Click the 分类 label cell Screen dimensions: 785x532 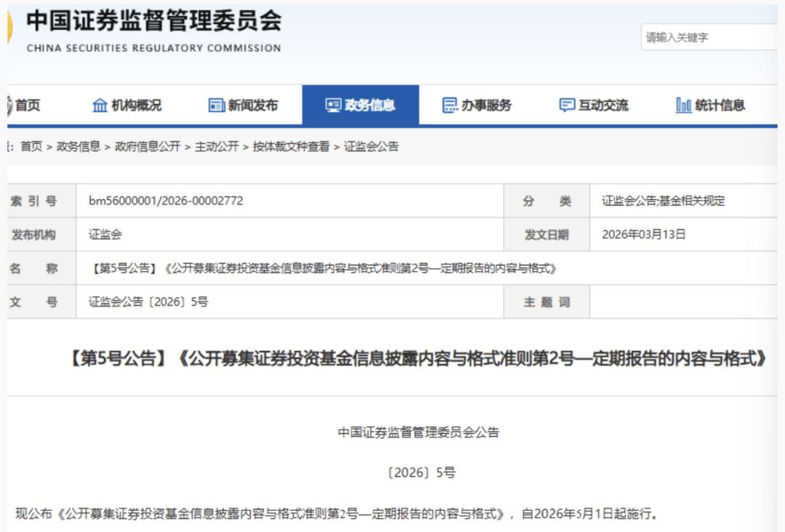[x=547, y=201]
